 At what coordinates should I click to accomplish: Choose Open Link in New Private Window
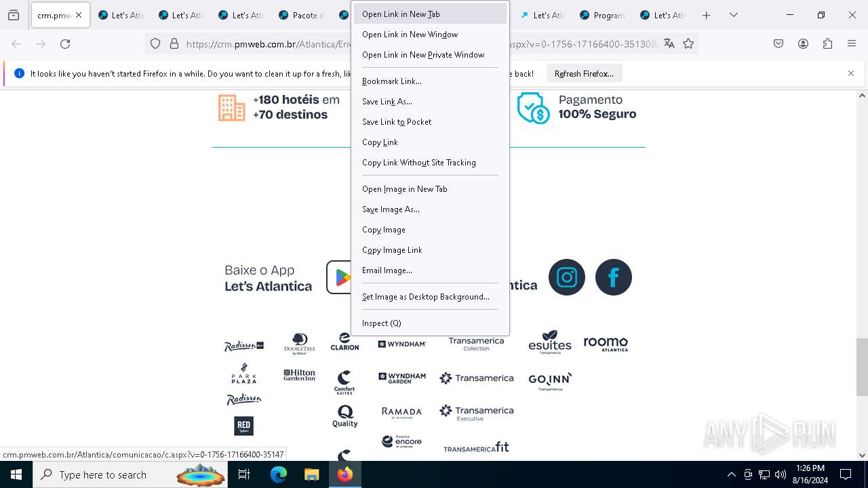(430, 55)
